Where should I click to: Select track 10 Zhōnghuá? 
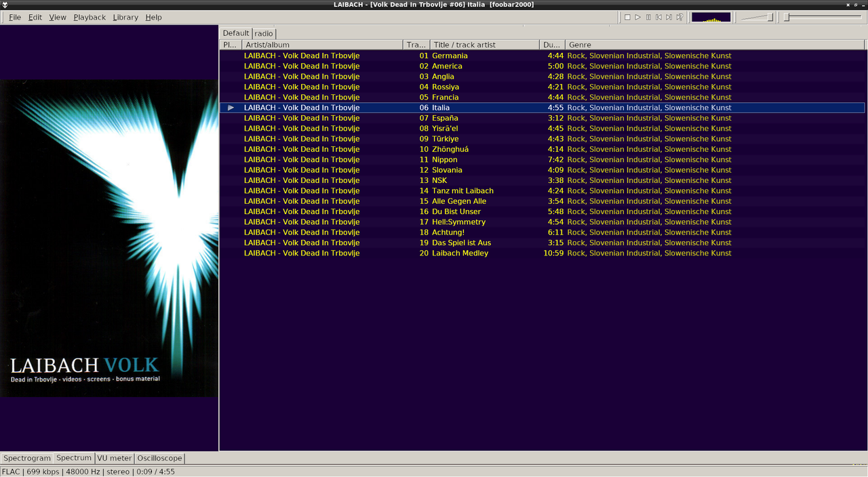click(x=542, y=149)
